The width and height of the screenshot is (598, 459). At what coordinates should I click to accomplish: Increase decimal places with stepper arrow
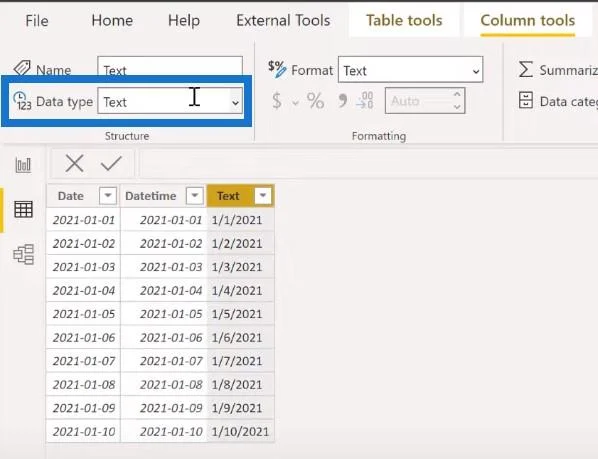coord(457,95)
